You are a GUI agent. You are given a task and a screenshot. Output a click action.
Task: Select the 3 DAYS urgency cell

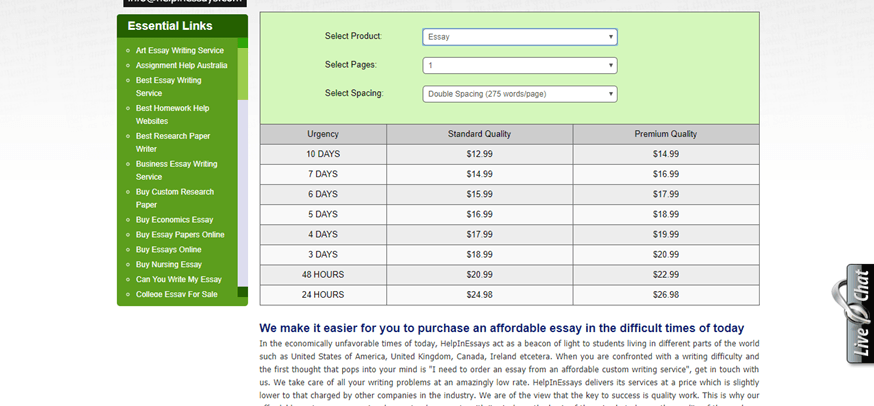point(323,255)
